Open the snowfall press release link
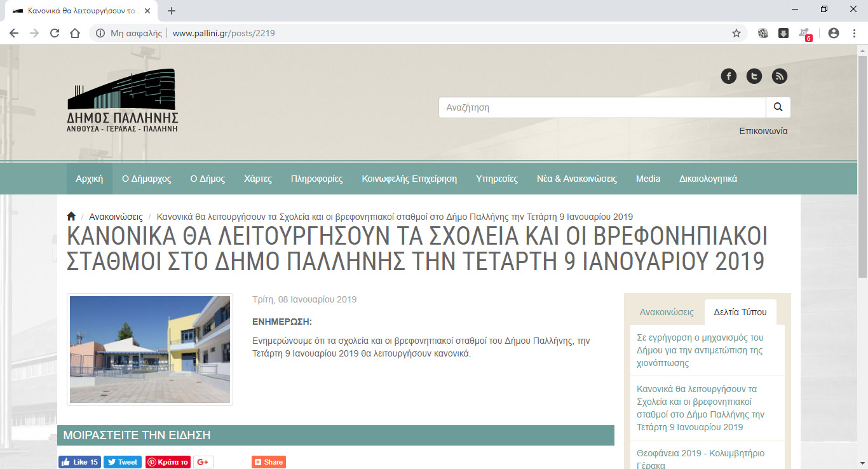 click(700, 350)
